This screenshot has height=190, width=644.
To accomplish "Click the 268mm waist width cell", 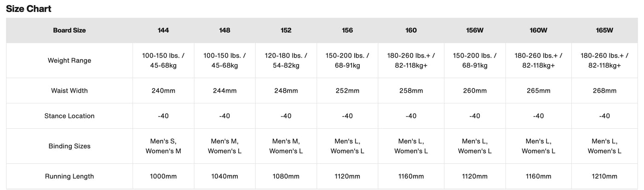I will [x=604, y=91].
